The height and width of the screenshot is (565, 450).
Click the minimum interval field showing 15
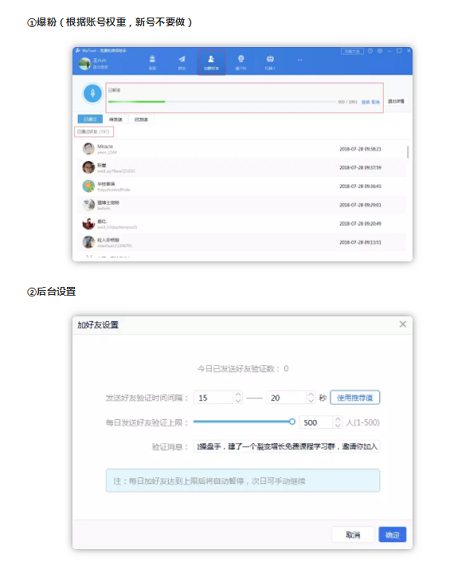pyautogui.click(x=214, y=398)
